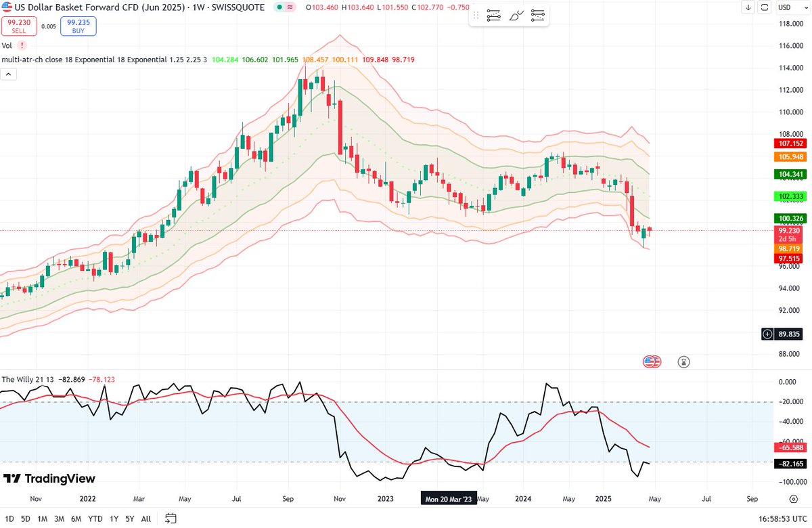Image resolution: width=812 pixels, height=528 pixels.
Task: Select the 1Y time range
Action: click(x=113, y=519)
